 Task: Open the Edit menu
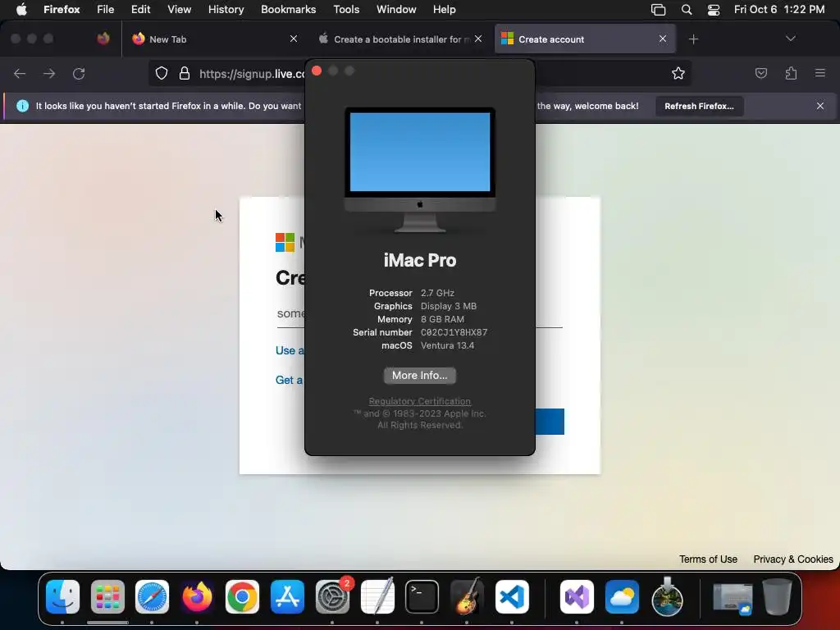click(x=141, y=10)
